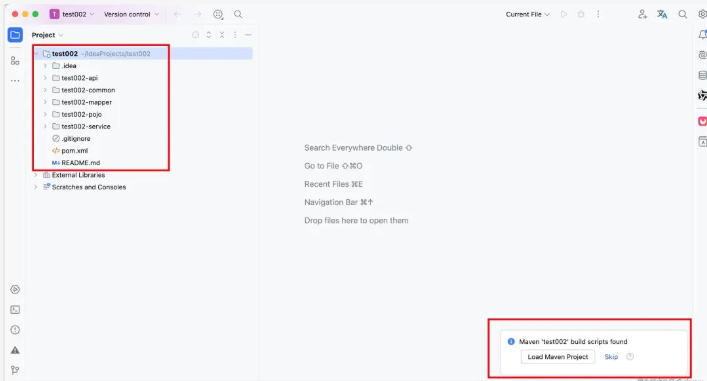Click Load Maven Project button
Viewport: 707px width, 381px height.
[x=558, y=357]
